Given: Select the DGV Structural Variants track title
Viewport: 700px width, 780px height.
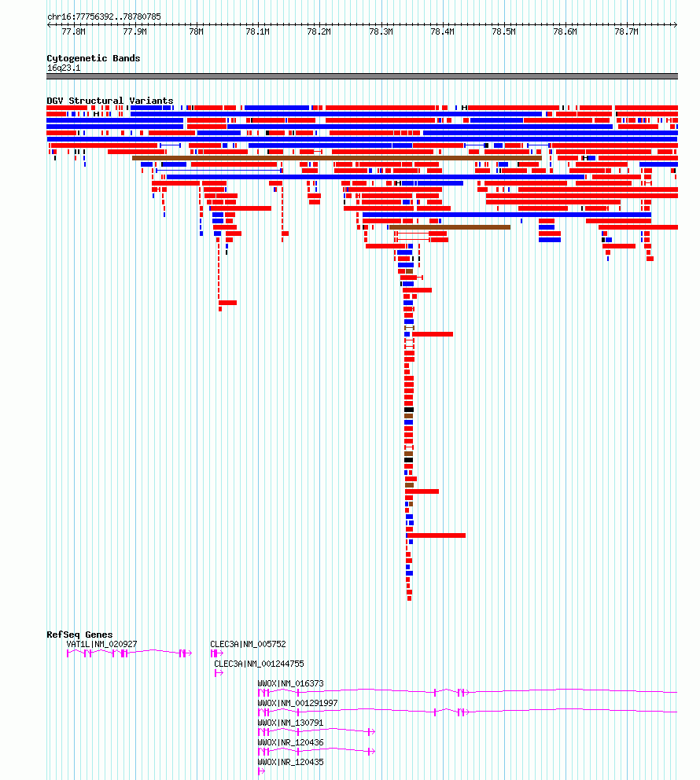Looking at the screenshot, I should coord(110,101).
